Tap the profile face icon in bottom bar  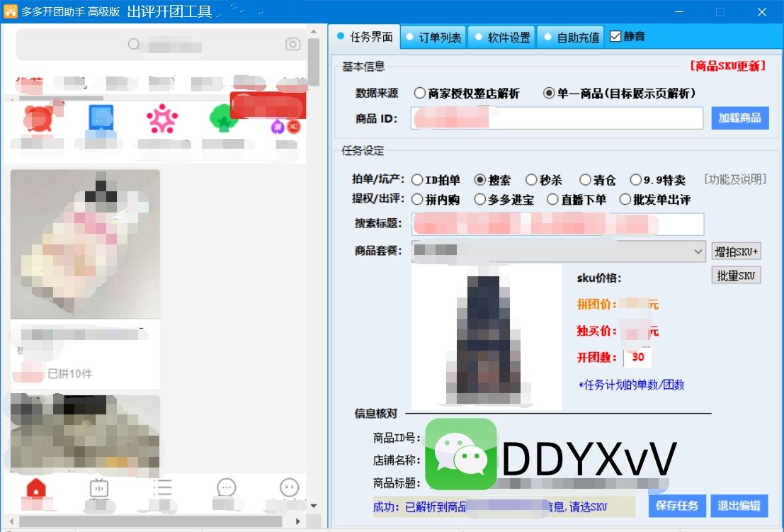(x=289, y=488)
